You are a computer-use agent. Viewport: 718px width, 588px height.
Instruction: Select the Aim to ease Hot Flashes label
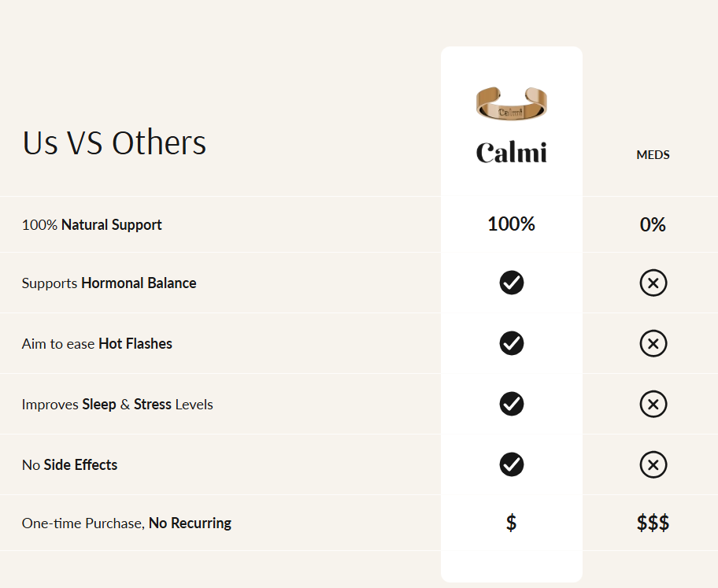(x=97, y=344)
